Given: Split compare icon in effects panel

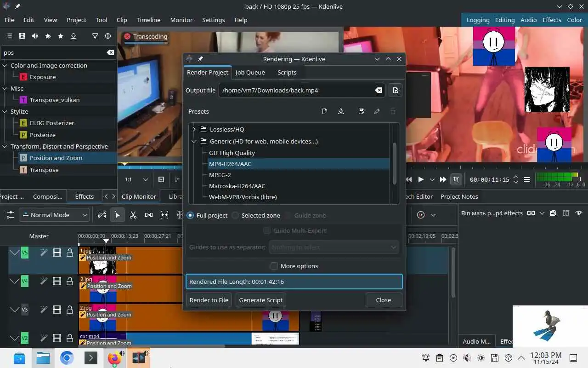Looking at the screenshot, I should click(566, 213).
